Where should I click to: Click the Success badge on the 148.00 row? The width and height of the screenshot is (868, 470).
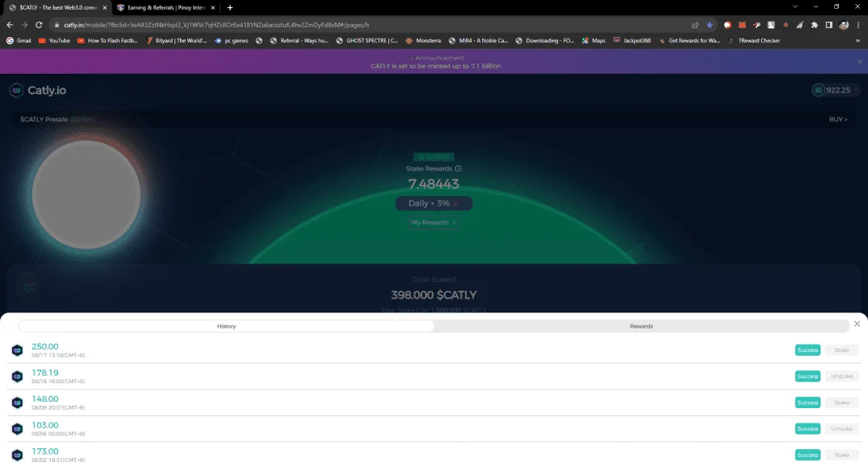pos(808,403)
